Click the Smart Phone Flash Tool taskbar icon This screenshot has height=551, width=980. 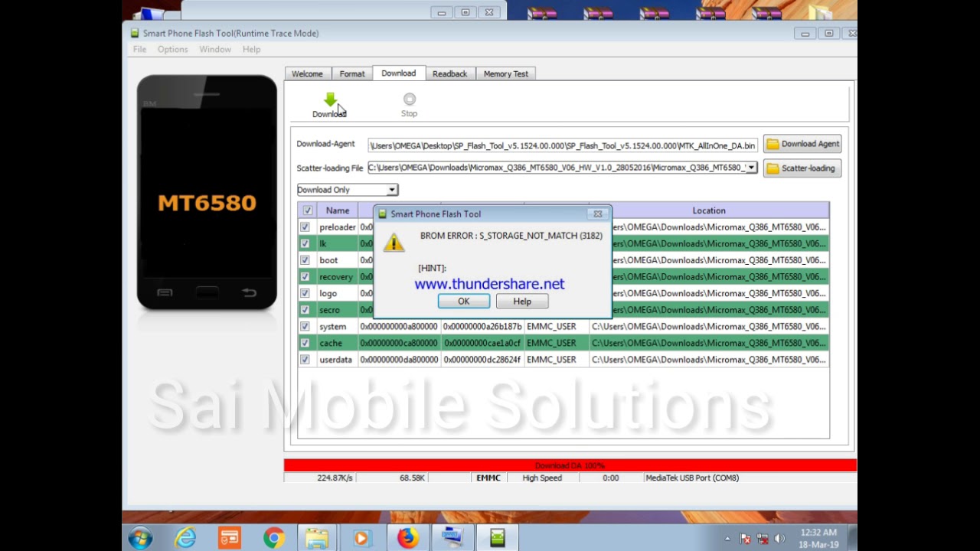(498, 538)
